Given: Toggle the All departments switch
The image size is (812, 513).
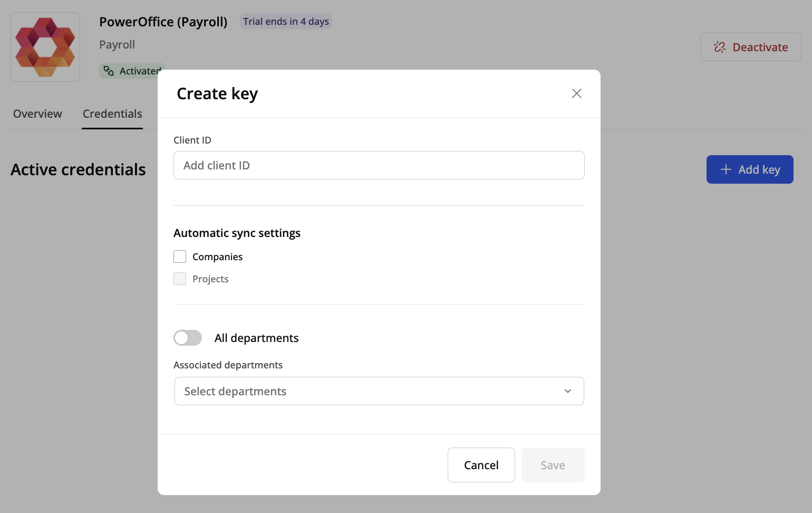Looking at the screenshot, I should 188,338.
